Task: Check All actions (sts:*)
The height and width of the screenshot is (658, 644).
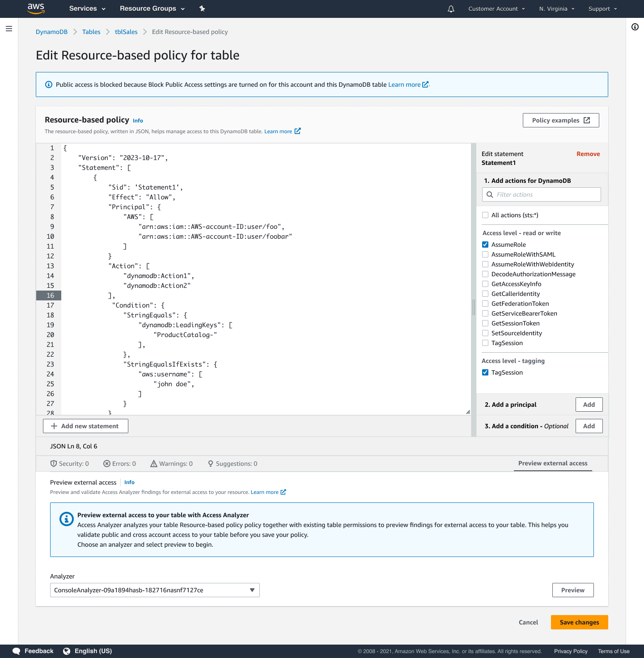Action: click(485, 215)
